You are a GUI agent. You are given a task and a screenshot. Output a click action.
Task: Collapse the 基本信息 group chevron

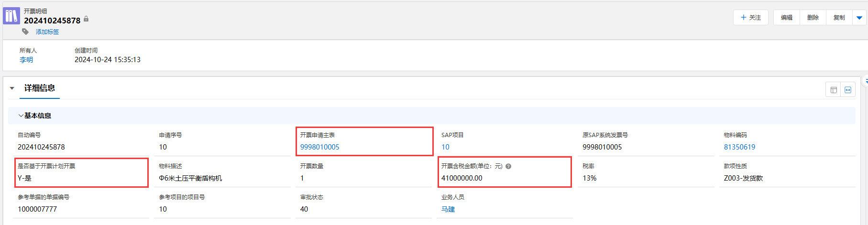[x=21, y=116]
